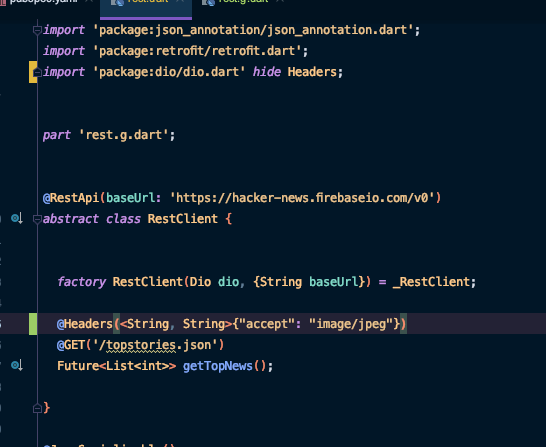Click fold end marker beside the closing brace

click(x=37, y=408)
